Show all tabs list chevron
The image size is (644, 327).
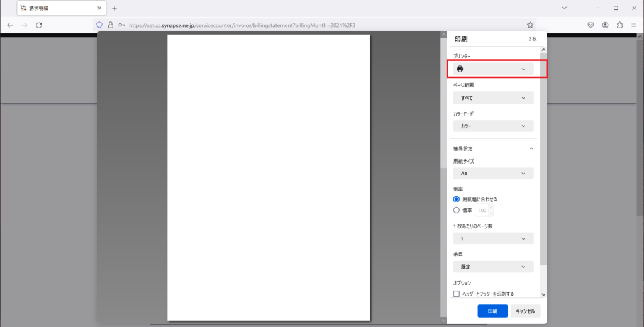pos(564,8)
